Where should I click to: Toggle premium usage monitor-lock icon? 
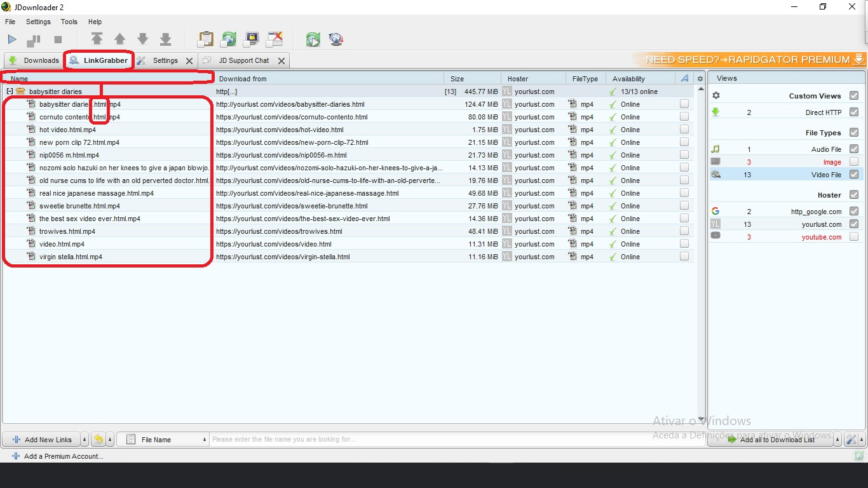coord(252,39)
